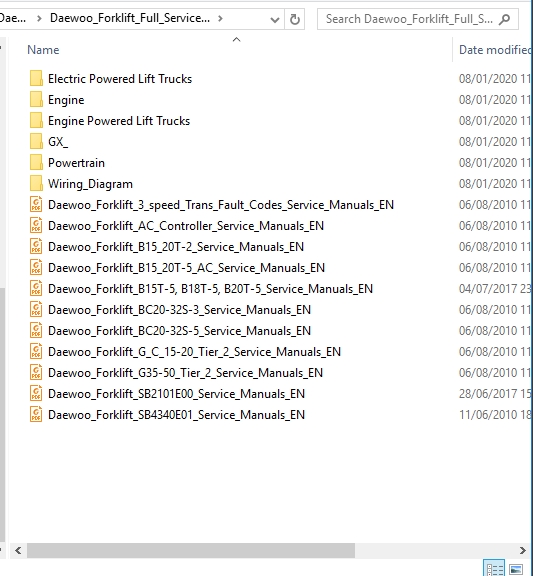This screenshot has height=576, width=533.
Task: Click the Engine folder icon
Action: coord(36,100)
